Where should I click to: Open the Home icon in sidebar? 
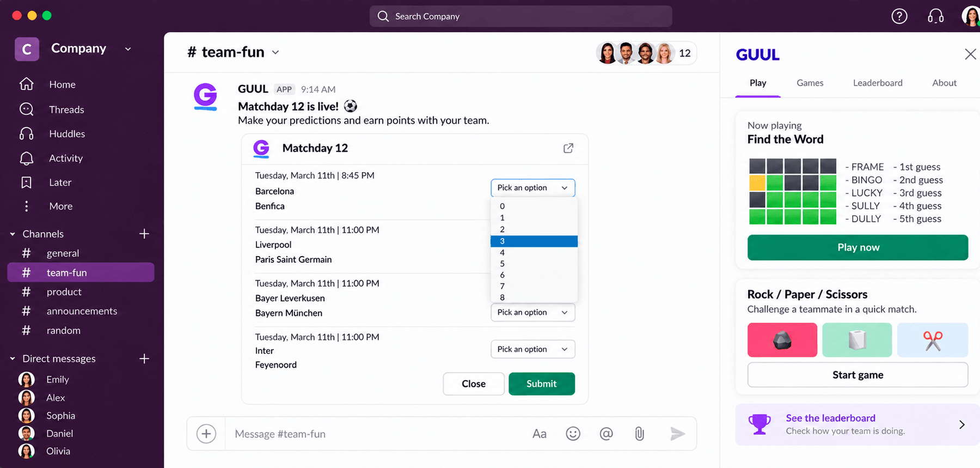pos(26,84)
